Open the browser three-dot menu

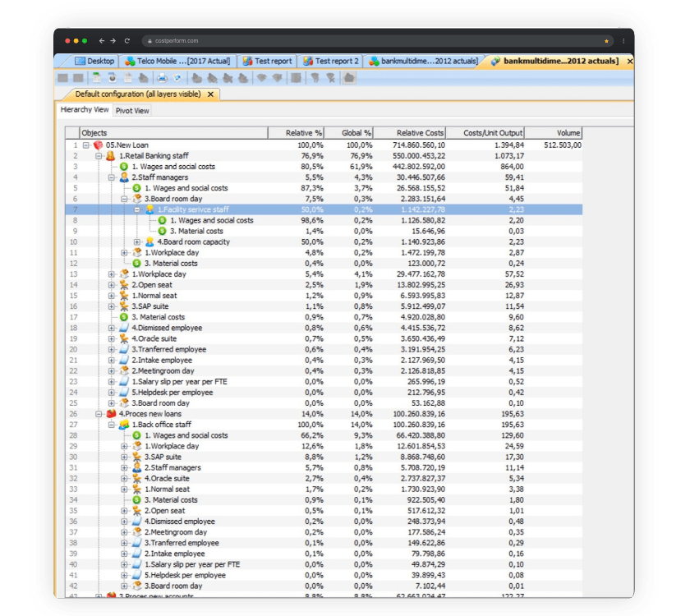click(x=623, y=41)
